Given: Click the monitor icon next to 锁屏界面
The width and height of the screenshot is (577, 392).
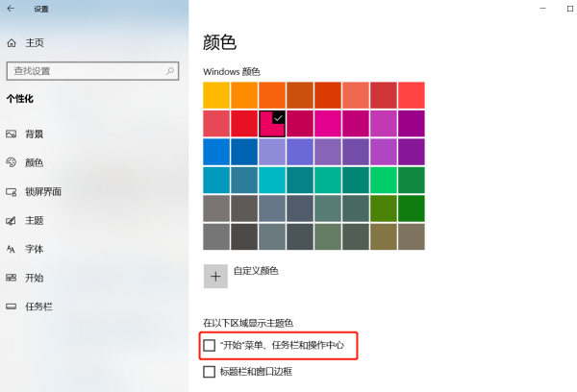Looking at the screenshot, I should 12,192.
